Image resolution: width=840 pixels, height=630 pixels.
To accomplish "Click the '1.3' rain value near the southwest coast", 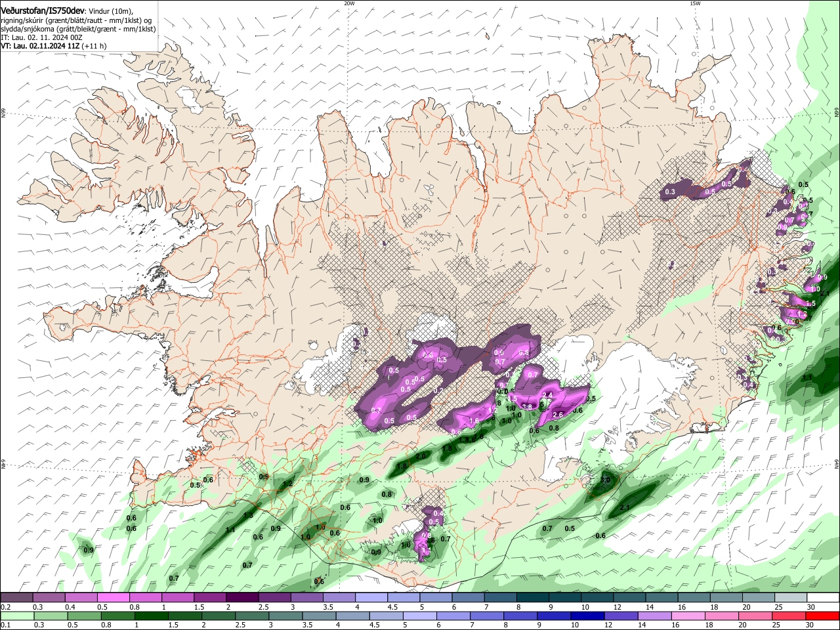I will coord(248,516).
